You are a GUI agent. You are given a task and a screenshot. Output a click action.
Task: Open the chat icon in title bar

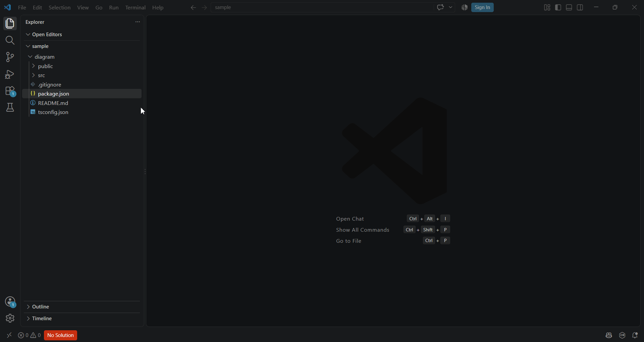click(440, 7)
